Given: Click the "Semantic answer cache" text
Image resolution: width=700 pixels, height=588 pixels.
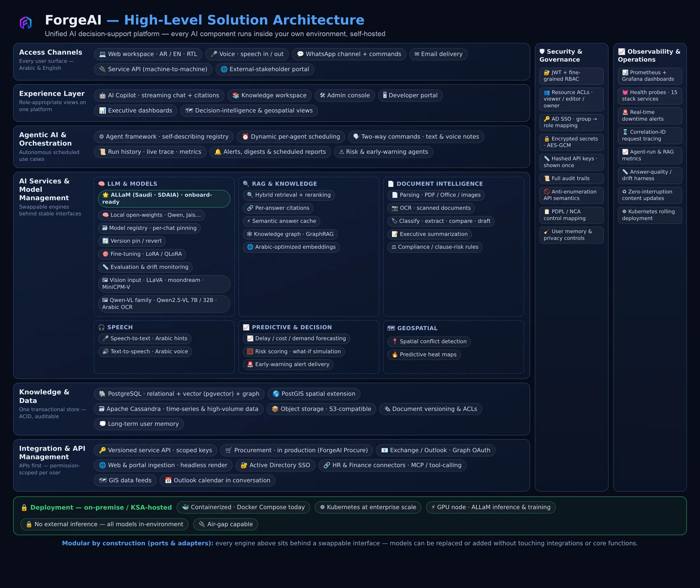Looking at the screenshot, I should tap(284, 221).
